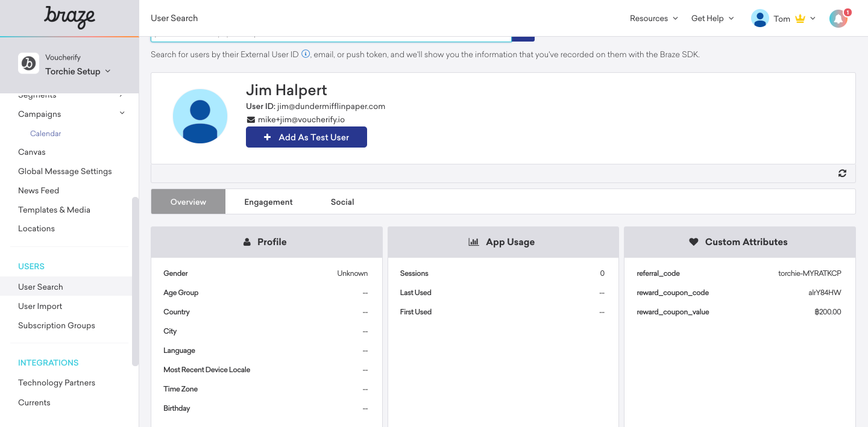This screenshot has height=427, width=868.
Task: Click the refresh icon below profile card
Action: tap(842, 173)
